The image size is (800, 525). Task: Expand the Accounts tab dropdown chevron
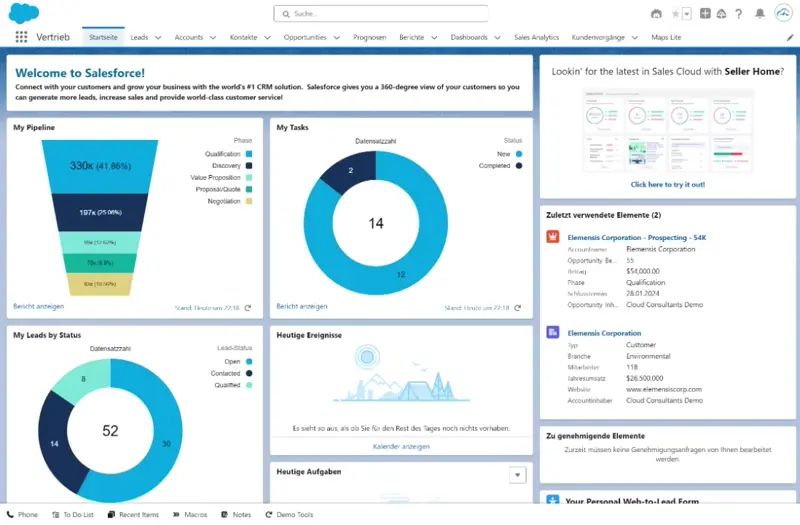[213, 37]
